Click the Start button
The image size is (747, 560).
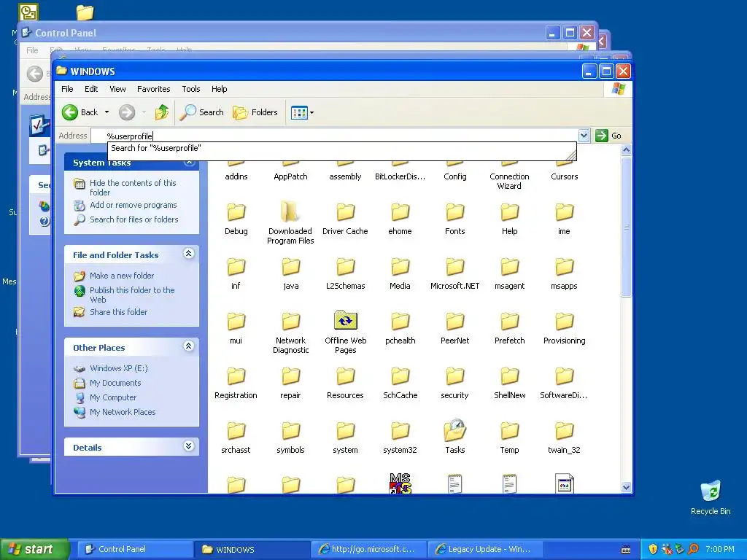click(34, 549)
